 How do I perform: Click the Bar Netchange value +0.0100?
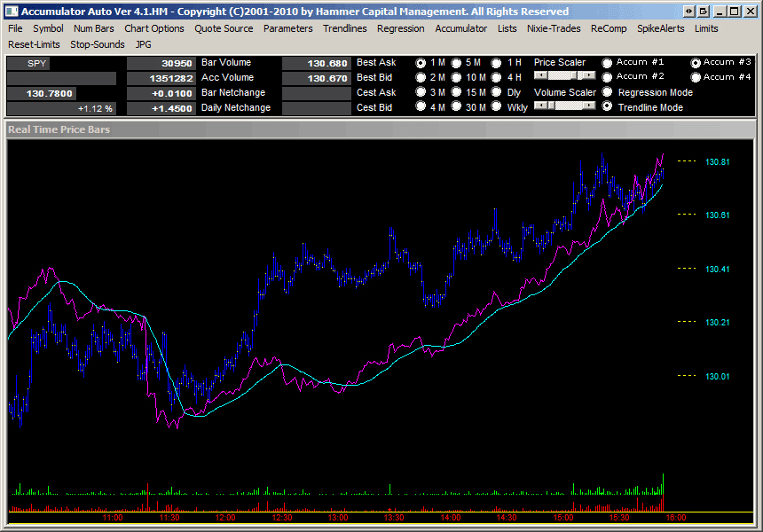point(161,93)
